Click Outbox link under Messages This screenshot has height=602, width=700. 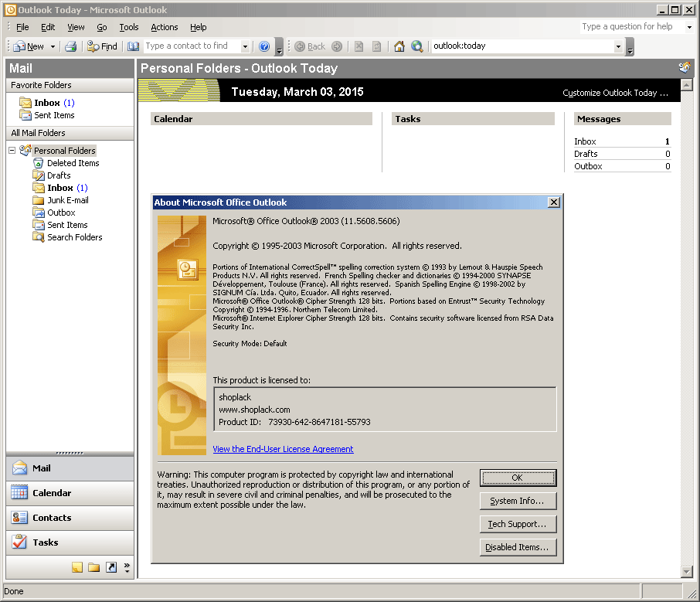[x=588, y=167]
